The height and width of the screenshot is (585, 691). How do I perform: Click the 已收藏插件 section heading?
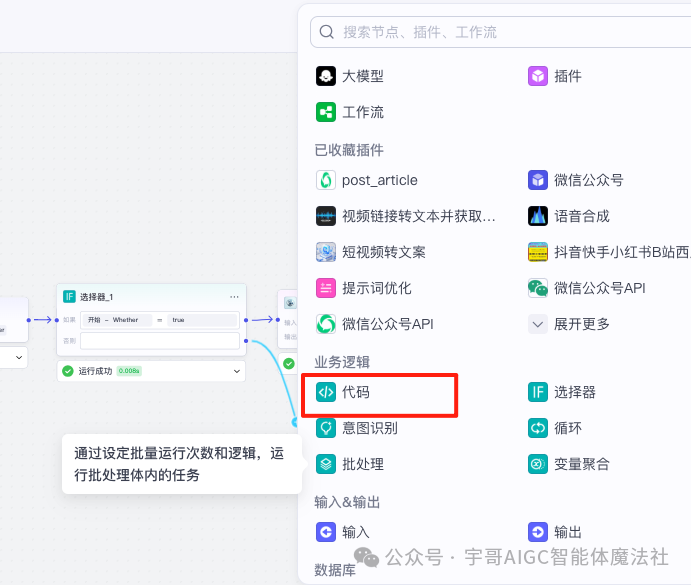(349, 150)
